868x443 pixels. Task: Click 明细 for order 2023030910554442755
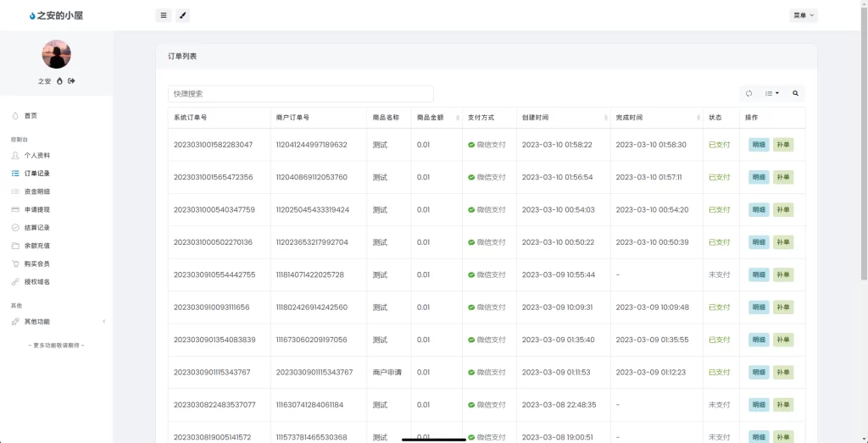click(759, 275)
